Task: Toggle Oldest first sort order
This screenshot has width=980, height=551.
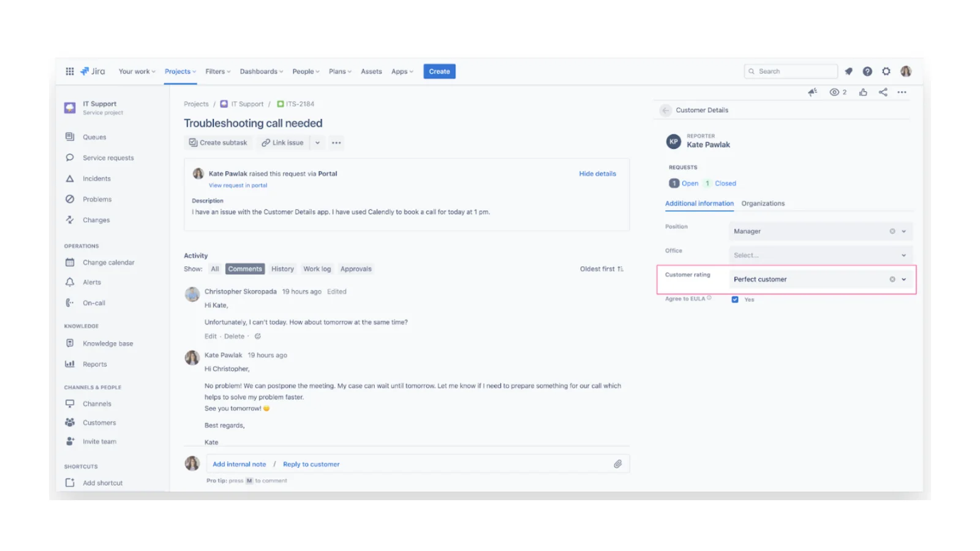Action: pos(601,268)
